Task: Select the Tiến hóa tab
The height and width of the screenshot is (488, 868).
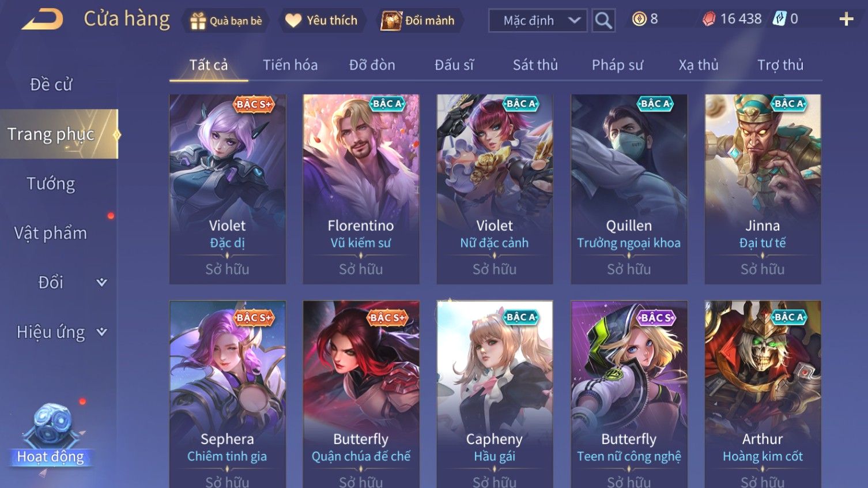Action: tap(290, 65)
